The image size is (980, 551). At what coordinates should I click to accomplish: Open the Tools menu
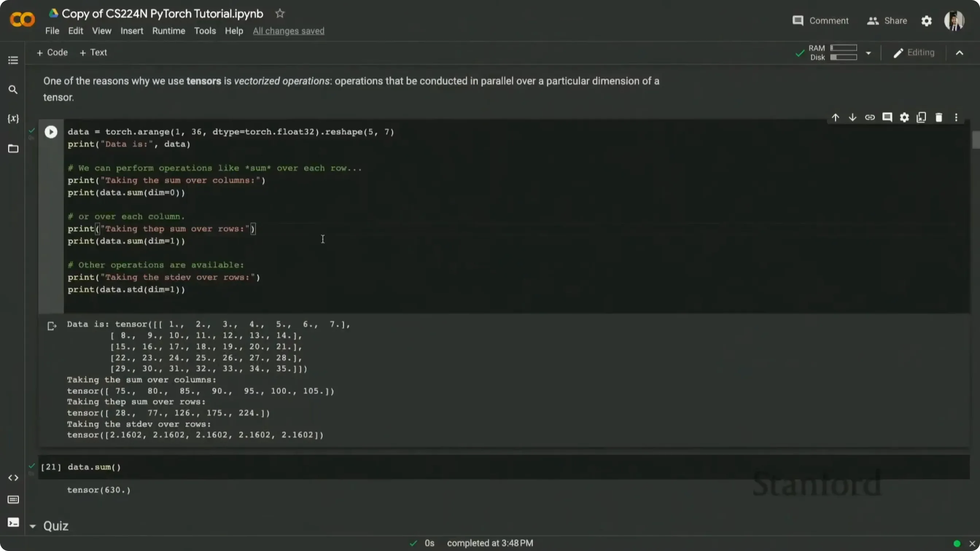(205, 31)
